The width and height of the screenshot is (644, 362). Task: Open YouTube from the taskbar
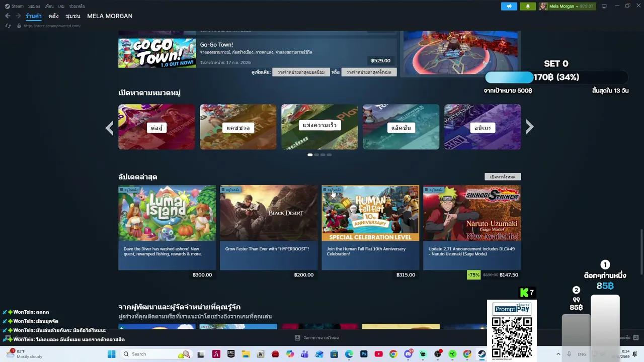coord(378,354)
